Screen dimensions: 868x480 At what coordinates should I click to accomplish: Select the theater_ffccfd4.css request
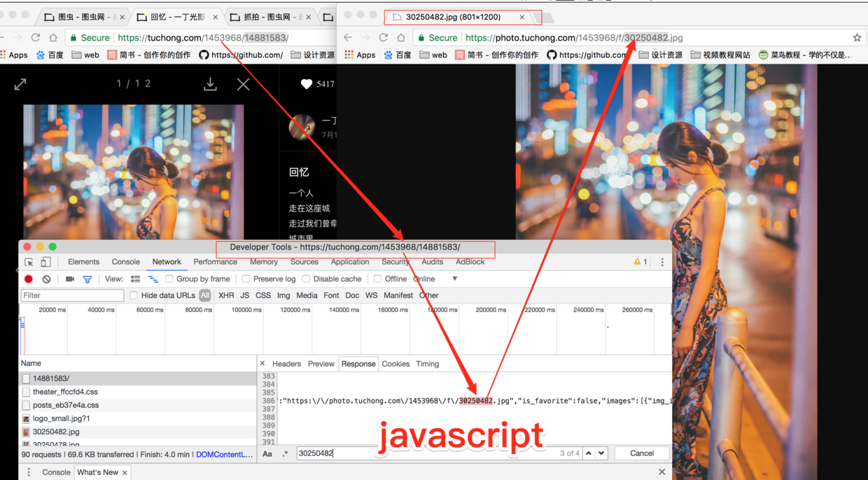tap(138, 392)
